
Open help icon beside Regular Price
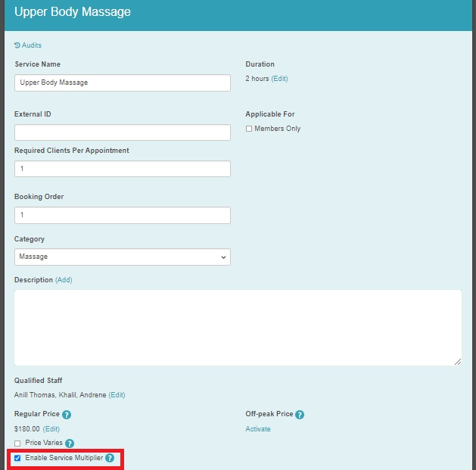pyautogui.click(x=67, y=415)
